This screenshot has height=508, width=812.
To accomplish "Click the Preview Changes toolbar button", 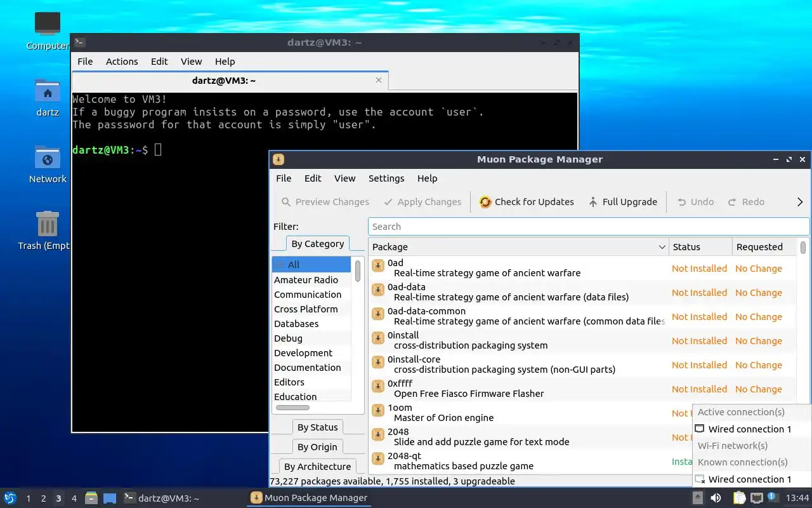I will 325,202.
